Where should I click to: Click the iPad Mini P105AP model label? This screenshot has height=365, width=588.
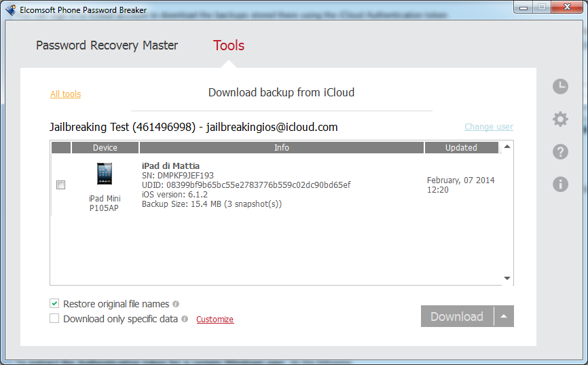[x=105, y=203]
